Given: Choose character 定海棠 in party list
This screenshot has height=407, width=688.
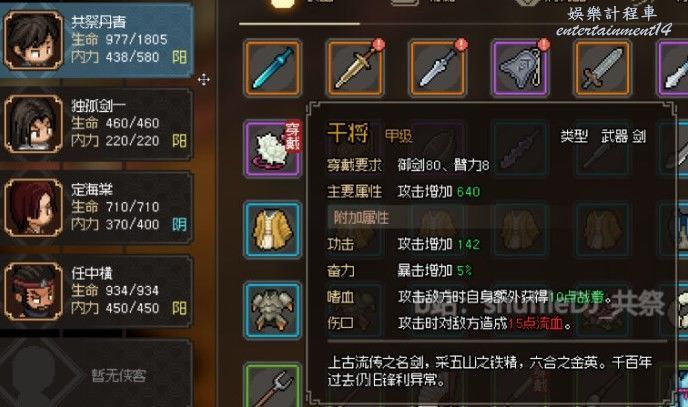Looking at the screenshot, I should 97,208.
